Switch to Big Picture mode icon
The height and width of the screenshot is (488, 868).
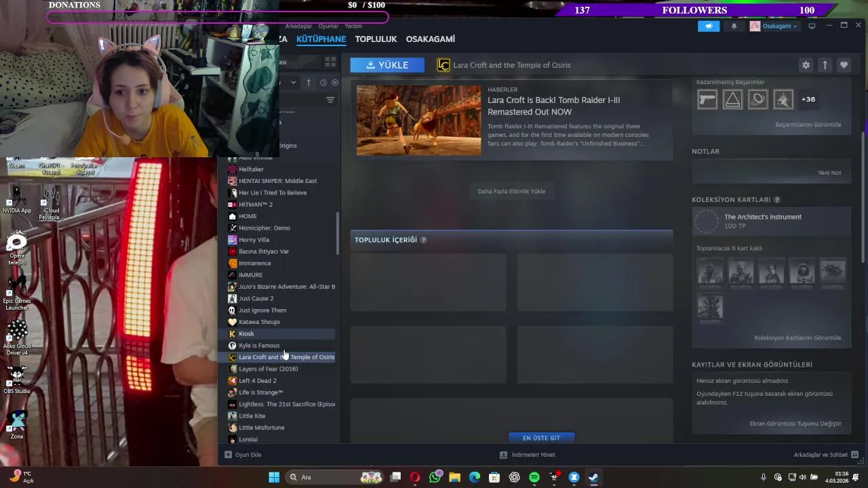click(x=812, y=26)
